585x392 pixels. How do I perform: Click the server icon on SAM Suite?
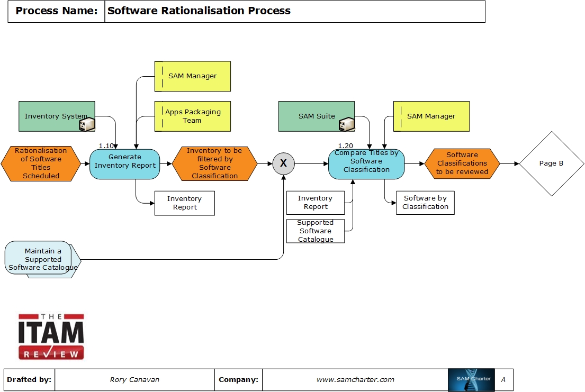click(x=346, y=124)
